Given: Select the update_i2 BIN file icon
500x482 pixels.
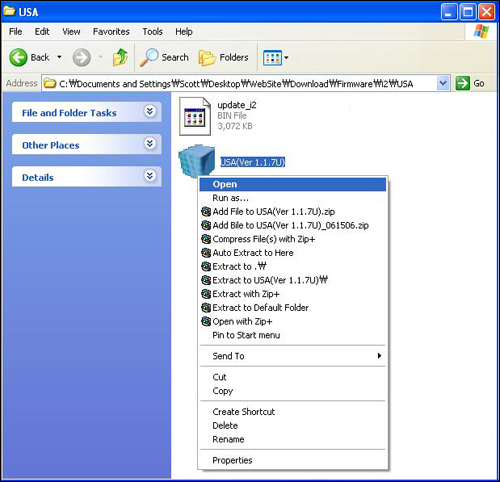Looking at the screenshot, I should tap(195, 116).
